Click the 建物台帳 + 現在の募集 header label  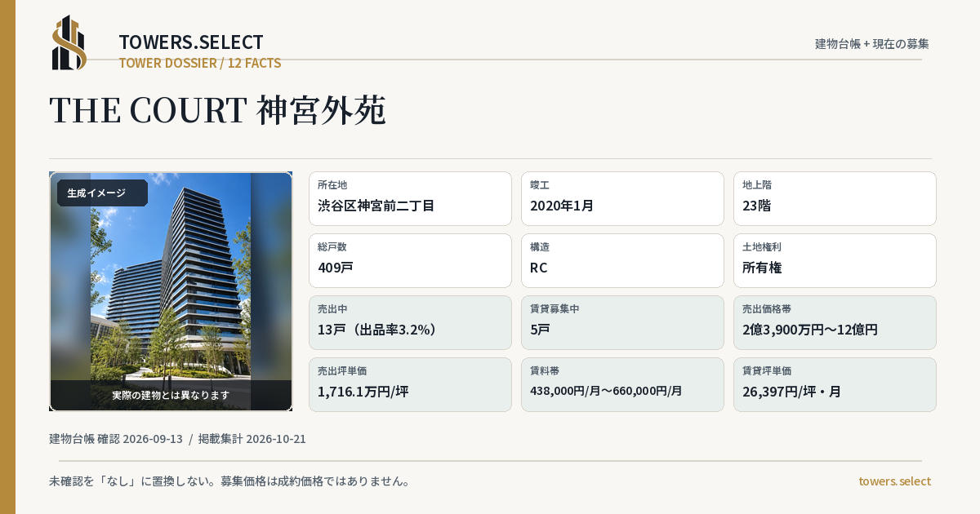tap(872, 44)
